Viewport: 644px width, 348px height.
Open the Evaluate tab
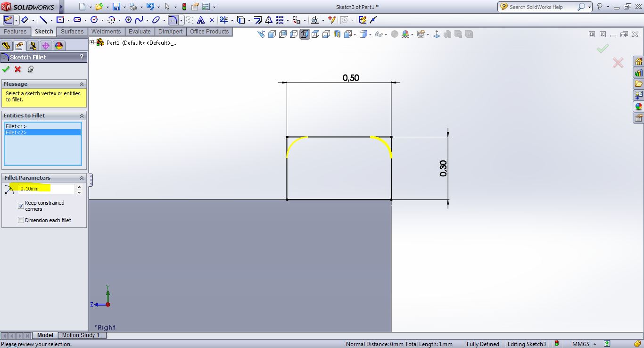point(140,32)
